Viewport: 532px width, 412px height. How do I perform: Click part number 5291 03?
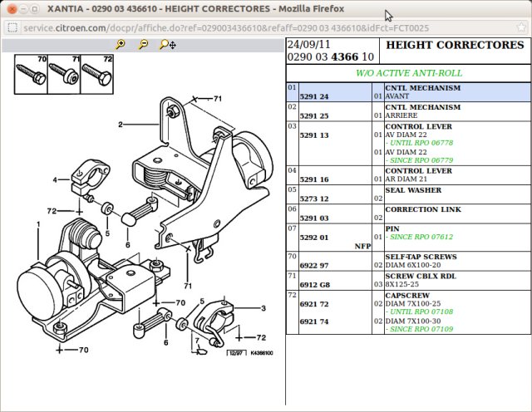[x=314, y=218]
